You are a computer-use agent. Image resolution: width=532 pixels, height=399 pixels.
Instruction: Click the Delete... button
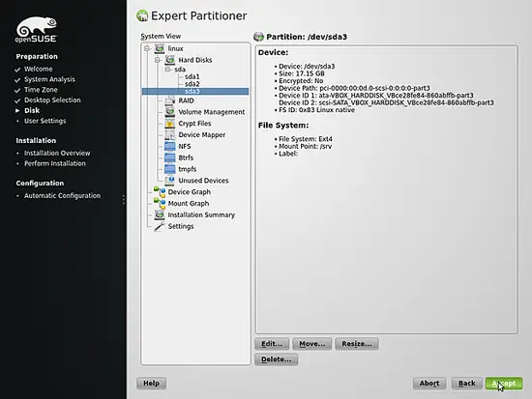pyautogui.click(x=277, y=359)
